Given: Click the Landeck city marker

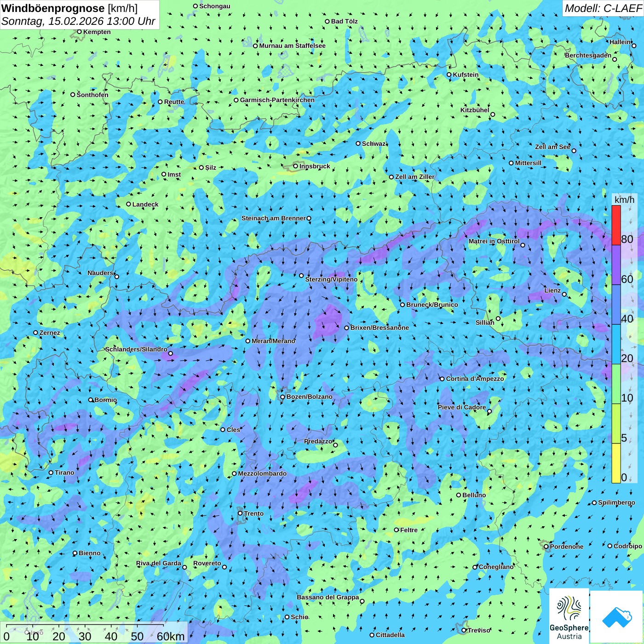Looking at the screenshot, I should click(x=129, y=204).
